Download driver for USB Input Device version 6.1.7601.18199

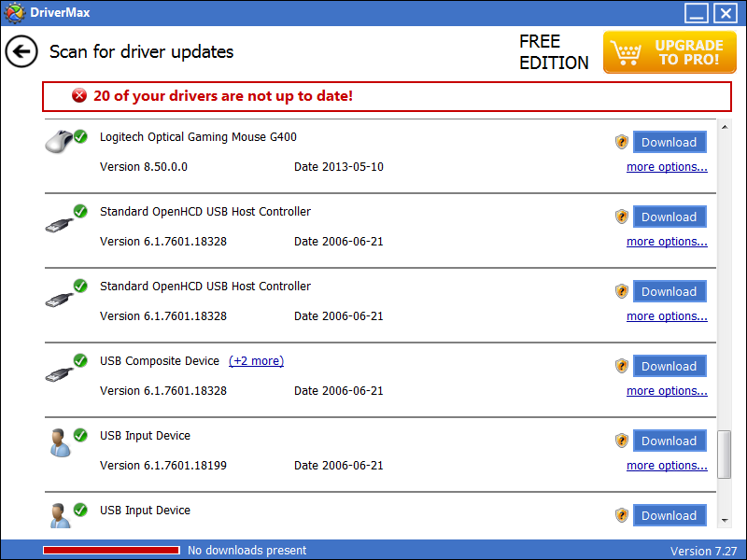coord(669,441)
